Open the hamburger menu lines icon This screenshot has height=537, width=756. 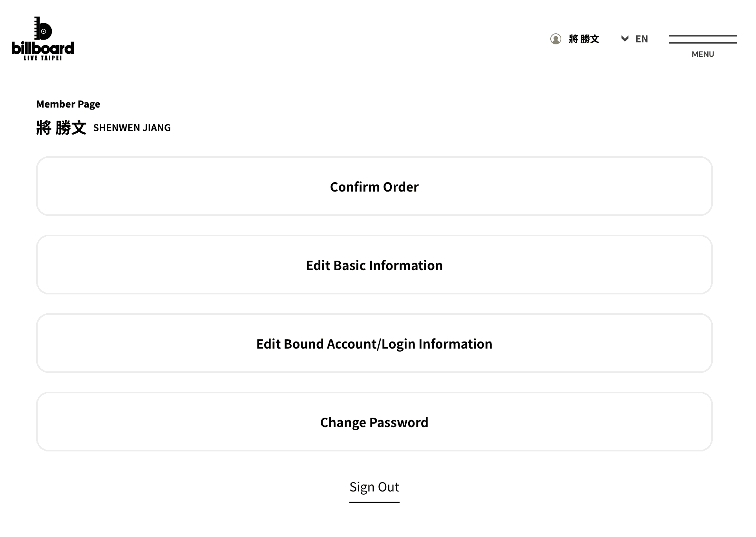coord(703,39)
